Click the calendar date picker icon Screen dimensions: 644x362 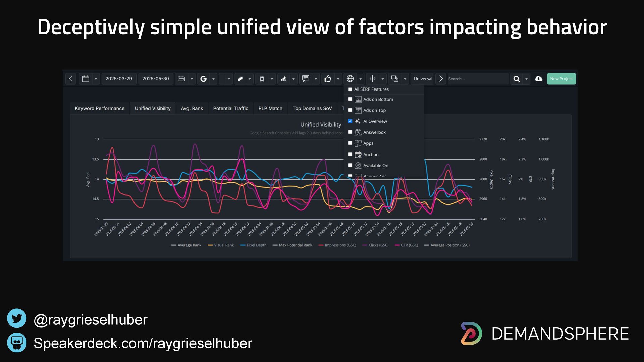click(x=86, y=79)
